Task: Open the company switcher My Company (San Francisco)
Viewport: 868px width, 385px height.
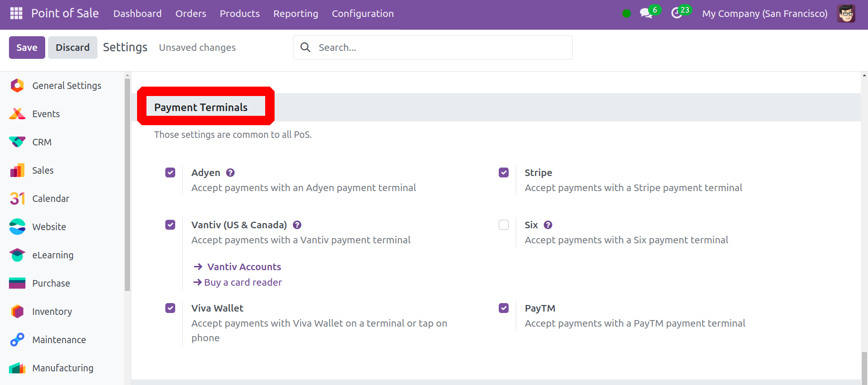Action: click(764, 14)
